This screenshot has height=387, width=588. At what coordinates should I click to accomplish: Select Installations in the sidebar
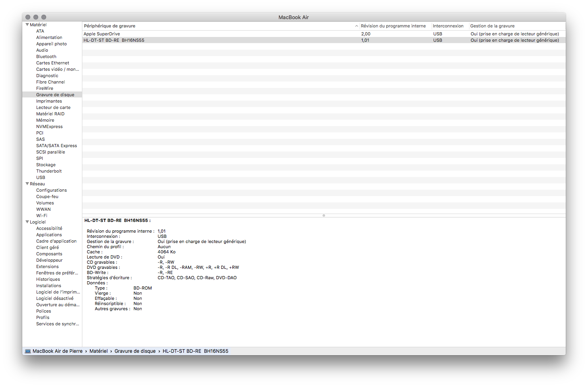[x=49, y=286]
